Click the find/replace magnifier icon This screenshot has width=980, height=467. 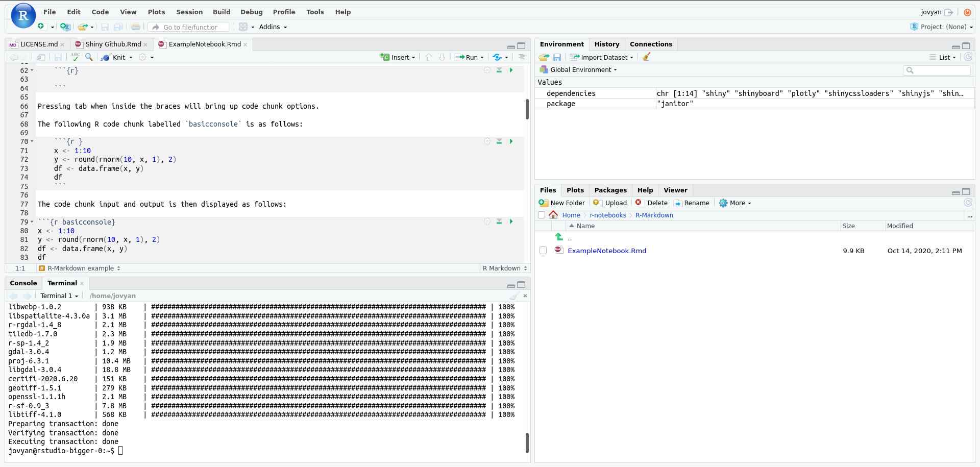coord(89,57)
